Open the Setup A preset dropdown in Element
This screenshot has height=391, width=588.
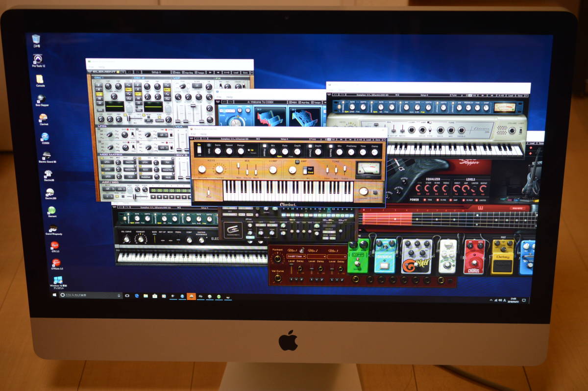[x=156, y=72]
